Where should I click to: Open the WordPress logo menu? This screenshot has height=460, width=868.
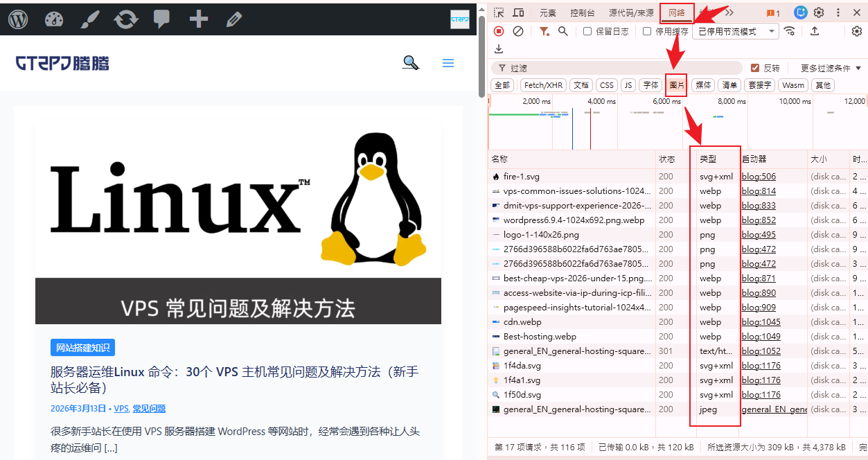[x=18, y=19]
